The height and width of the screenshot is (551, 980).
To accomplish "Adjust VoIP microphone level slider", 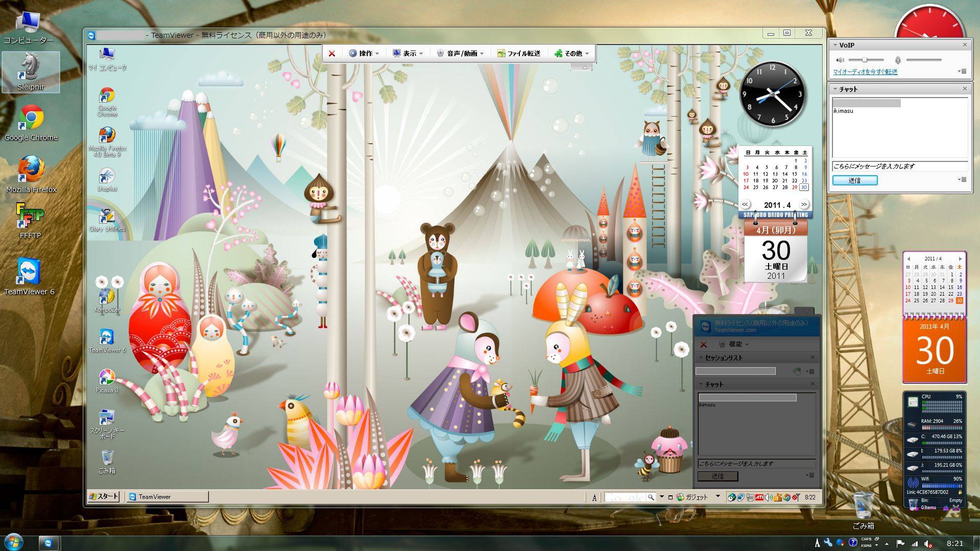I will (924, 60).
